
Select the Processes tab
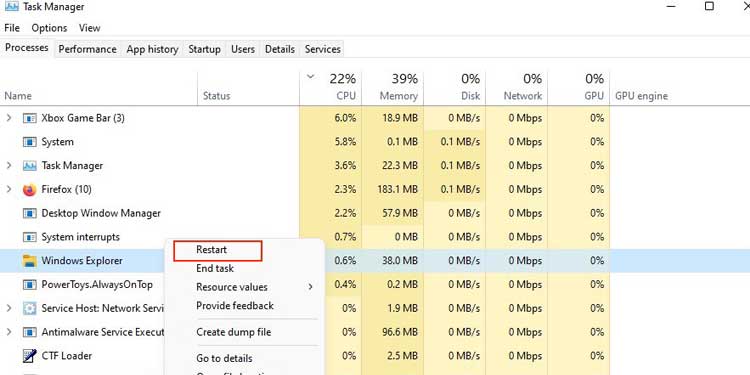(27, 48)
